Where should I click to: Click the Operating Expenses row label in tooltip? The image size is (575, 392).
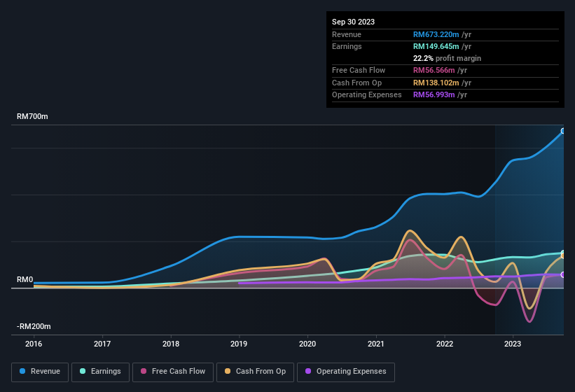point(367,95)
